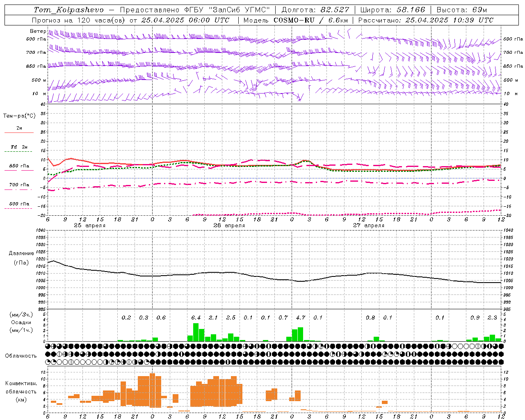Viewport: 525px width, 420px height.
Task: Click the 0.3 precipitation total
Action: click(144, 318)
